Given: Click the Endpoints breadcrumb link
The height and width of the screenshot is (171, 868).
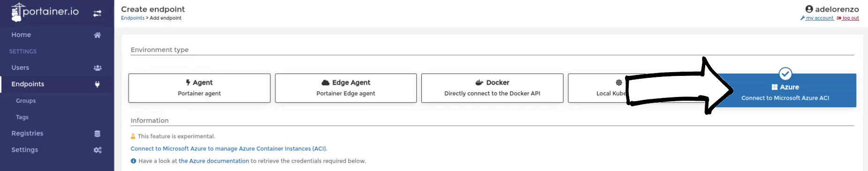Looking at the screenshot, I should [x=133, y=18].
